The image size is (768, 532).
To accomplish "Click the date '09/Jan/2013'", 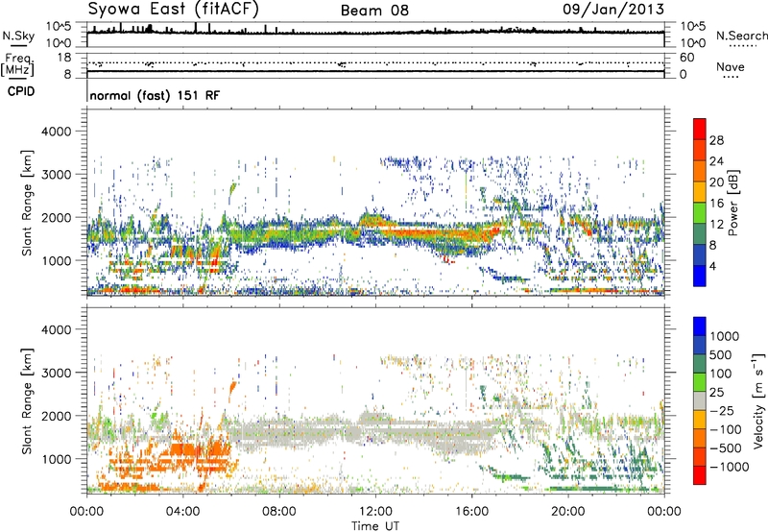I will tap(613, 9).
